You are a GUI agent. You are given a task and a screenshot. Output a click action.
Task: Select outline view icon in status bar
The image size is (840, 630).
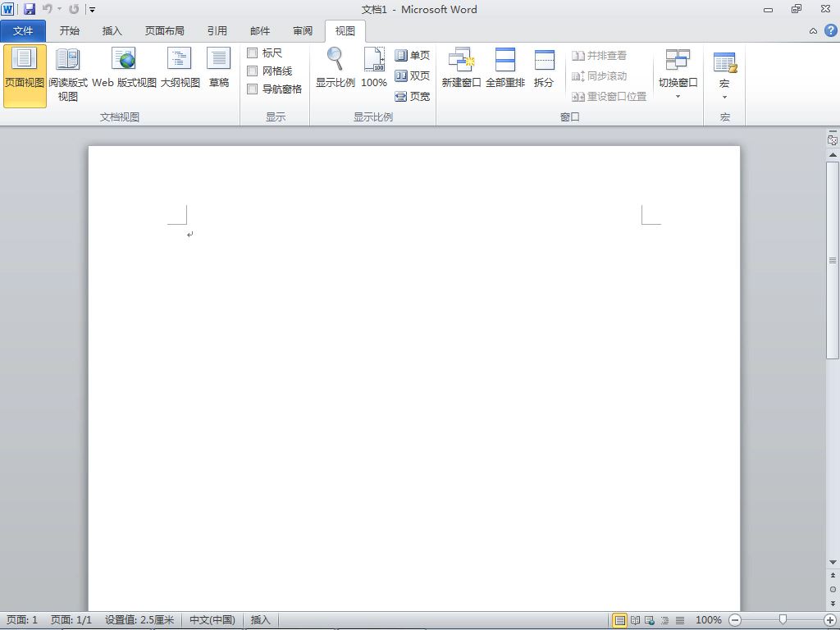point(664,620)
